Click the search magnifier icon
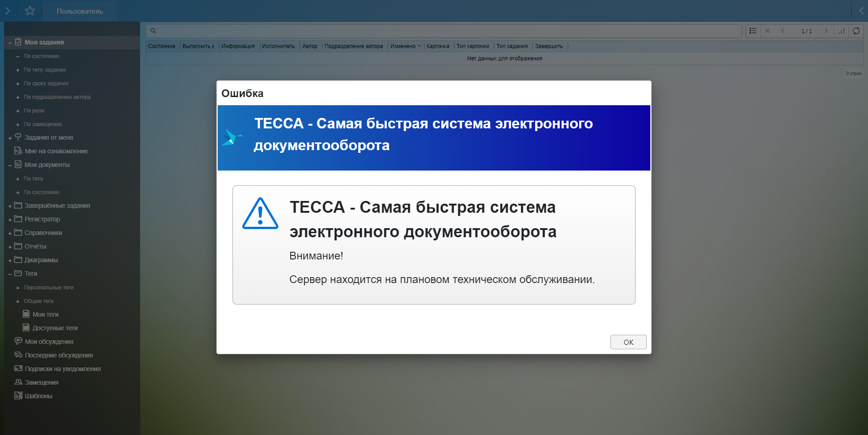 153,31
